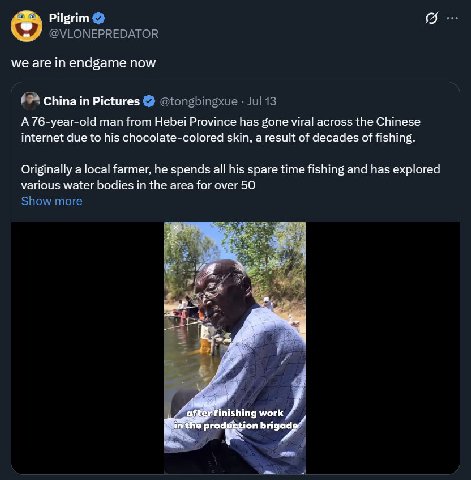The height and width of the screenshot is (480, 471).
Task: Click Pilgrim's laughing emoji avatar
Action: pos(26,26)
